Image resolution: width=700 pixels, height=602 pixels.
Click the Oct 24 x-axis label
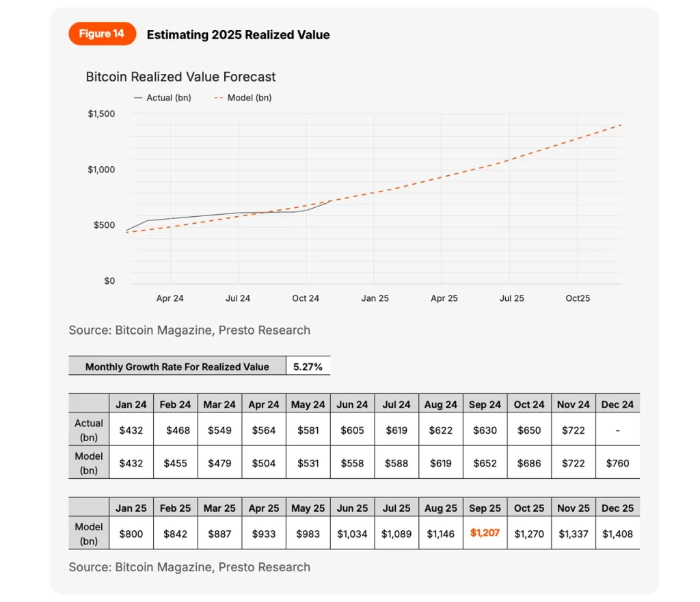click(306, 298)
